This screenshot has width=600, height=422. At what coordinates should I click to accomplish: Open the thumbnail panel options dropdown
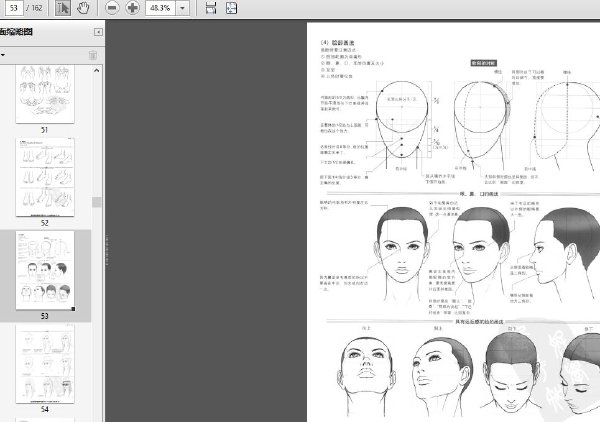point(3,55)
